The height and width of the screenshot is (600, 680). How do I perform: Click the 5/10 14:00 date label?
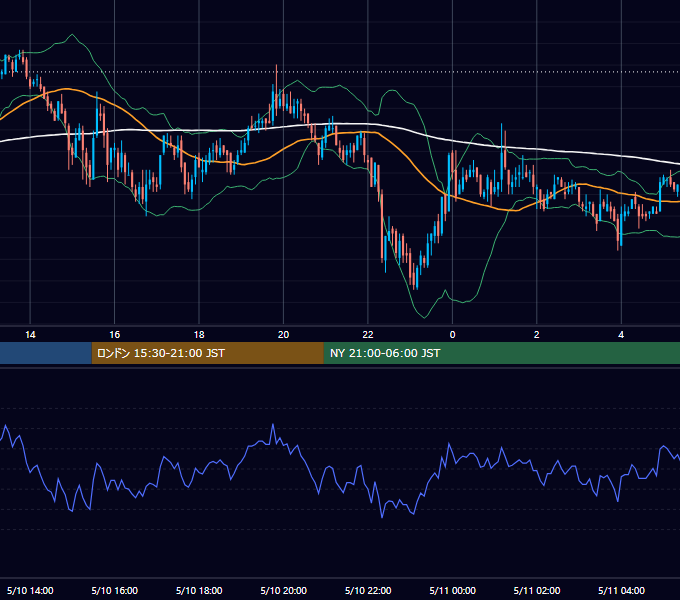coord(30,590)
